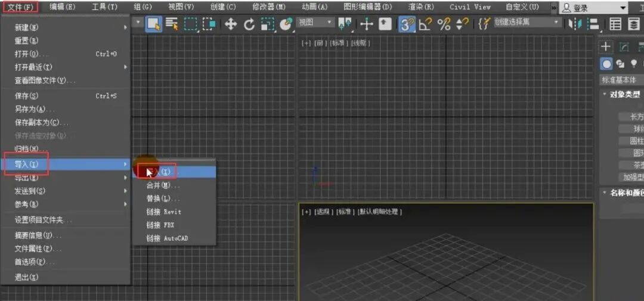
Task: Activate the Select and Rotate tool
Action: 249,24
